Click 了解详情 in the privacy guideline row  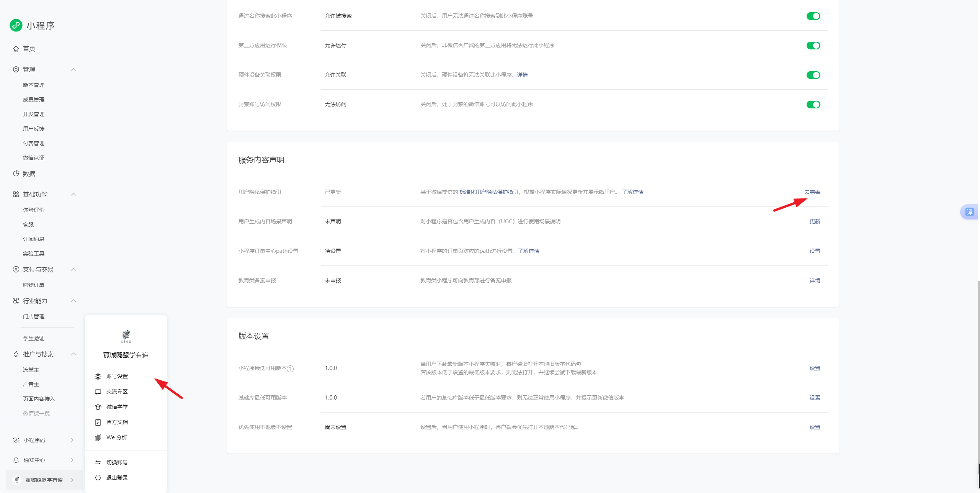(633, 192)
